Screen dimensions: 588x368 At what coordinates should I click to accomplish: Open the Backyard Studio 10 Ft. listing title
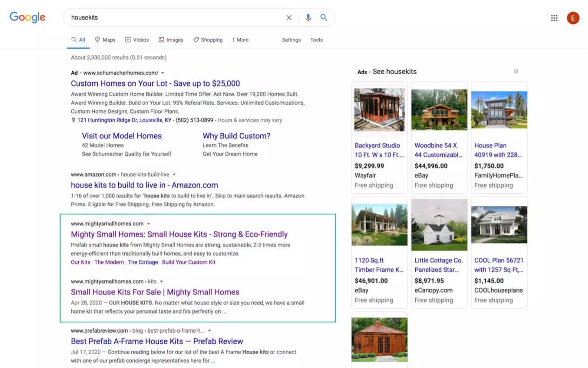[x=379, y=150]
